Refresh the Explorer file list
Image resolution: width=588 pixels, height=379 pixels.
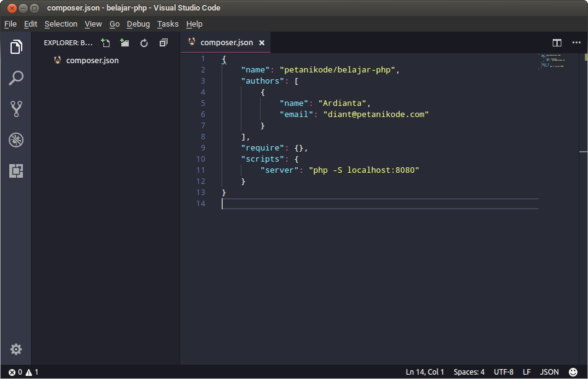click(143, 42)
